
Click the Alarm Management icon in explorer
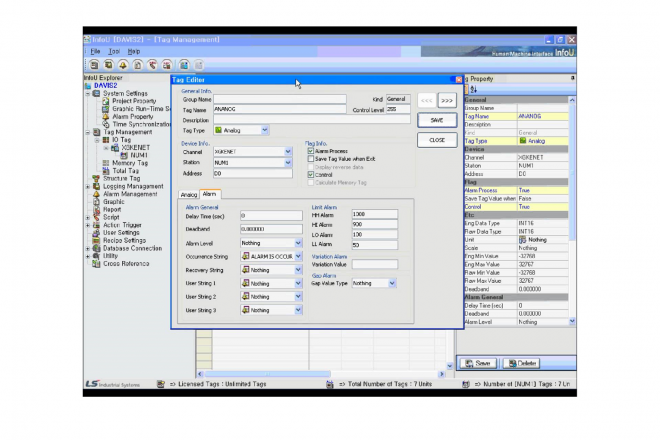(97, 193)
